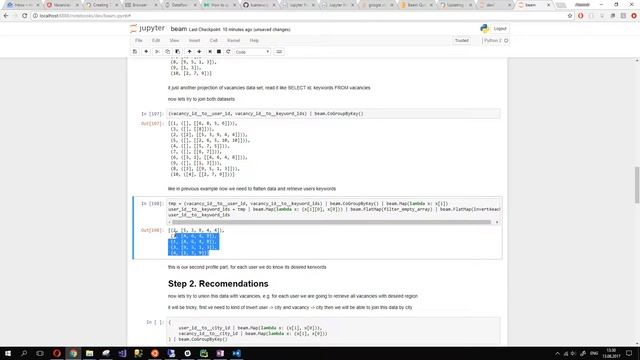Click the Python kernel logo icon

pyautogui.click(x=484, y=28)
